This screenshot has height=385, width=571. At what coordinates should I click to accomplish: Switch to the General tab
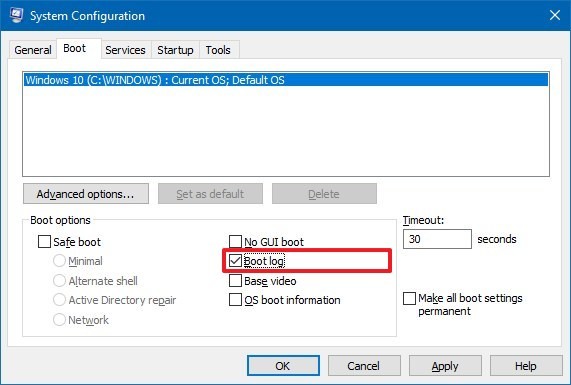(x=33, y=50)
